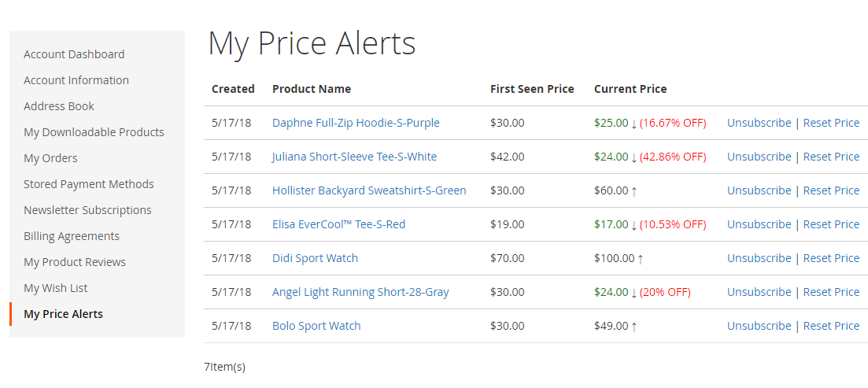
Task: Unsubscribe from Elisa EverCool Tee alert
Action: pyautogui.click(x=759, y=224)
